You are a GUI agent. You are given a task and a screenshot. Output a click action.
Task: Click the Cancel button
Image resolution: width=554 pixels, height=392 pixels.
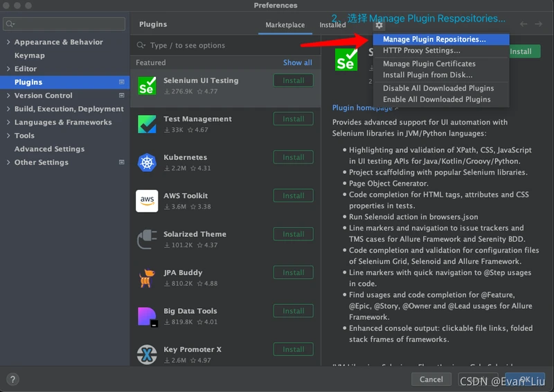(431, 380)
